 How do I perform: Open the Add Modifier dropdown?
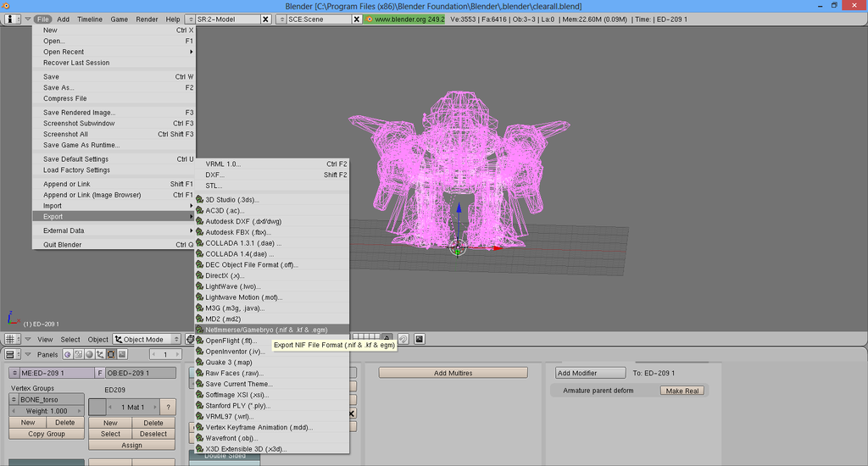click(590, 373)
